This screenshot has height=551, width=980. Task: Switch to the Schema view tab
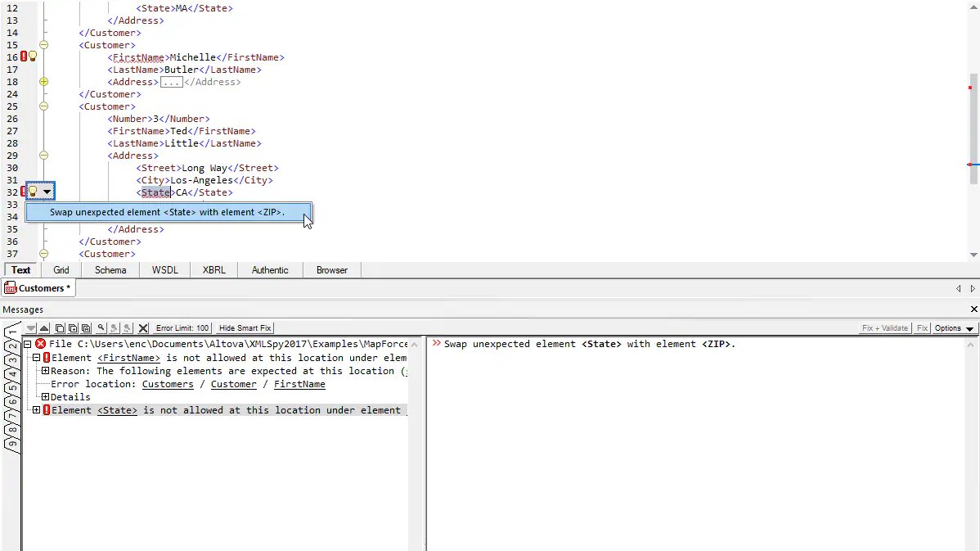click(110, 269)
